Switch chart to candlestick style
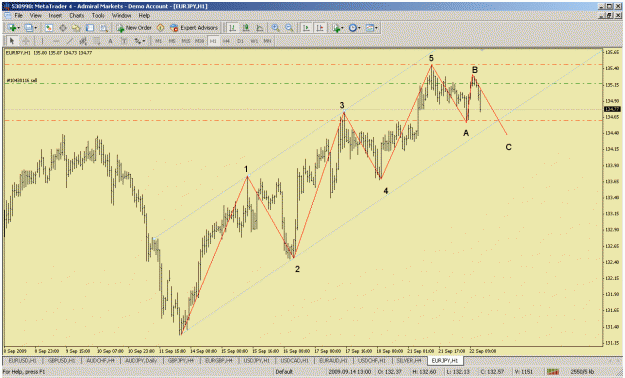625x378 pixels. pyautogui.click(x=246, y=28)
